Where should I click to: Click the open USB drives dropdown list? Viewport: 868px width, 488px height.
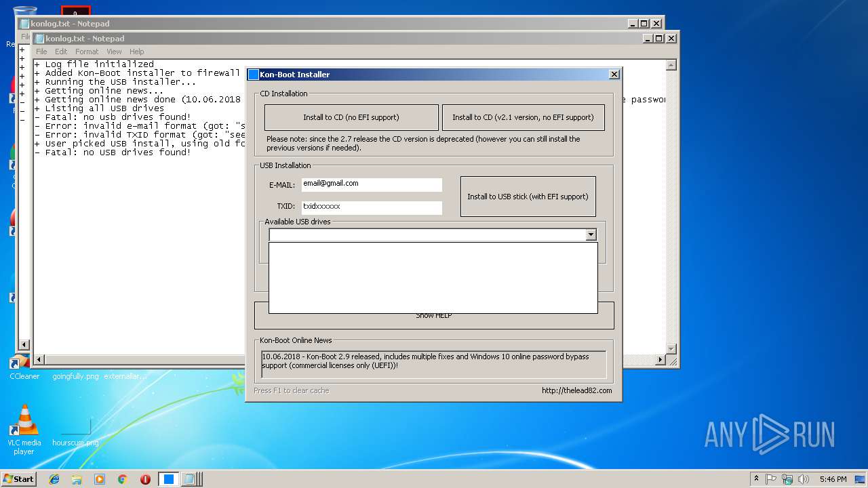[x=433, y=278]
